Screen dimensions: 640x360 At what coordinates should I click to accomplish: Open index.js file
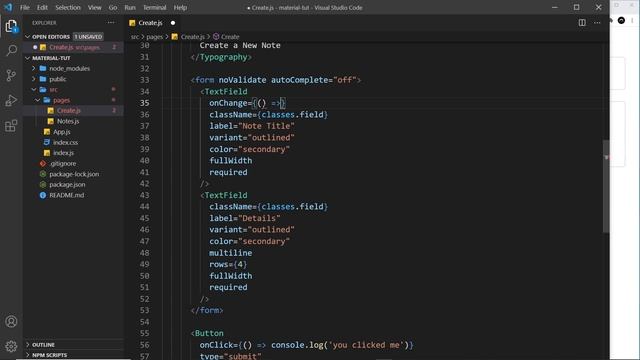point(64,153)
